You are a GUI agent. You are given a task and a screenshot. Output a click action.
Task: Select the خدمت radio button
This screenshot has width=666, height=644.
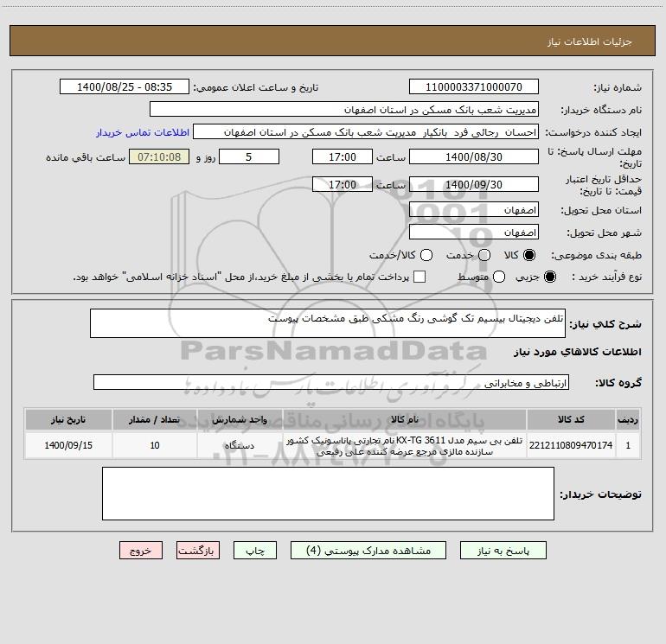(x=484, y=255)
